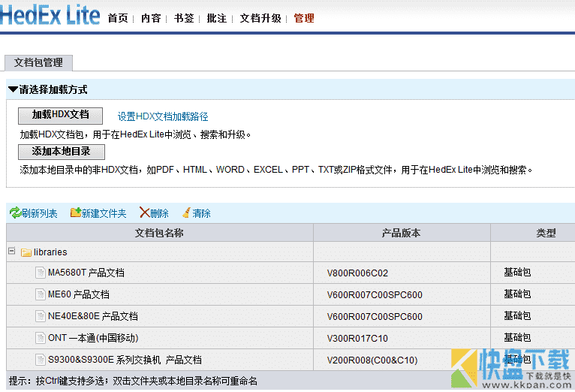This screenshot has height=392, width=575.
Task: Open the 内容 menu
Action: tap(151, 18)
